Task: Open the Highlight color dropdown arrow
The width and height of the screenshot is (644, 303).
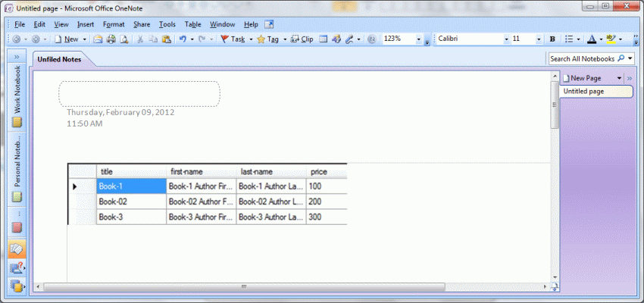Action: click(621, 39)
